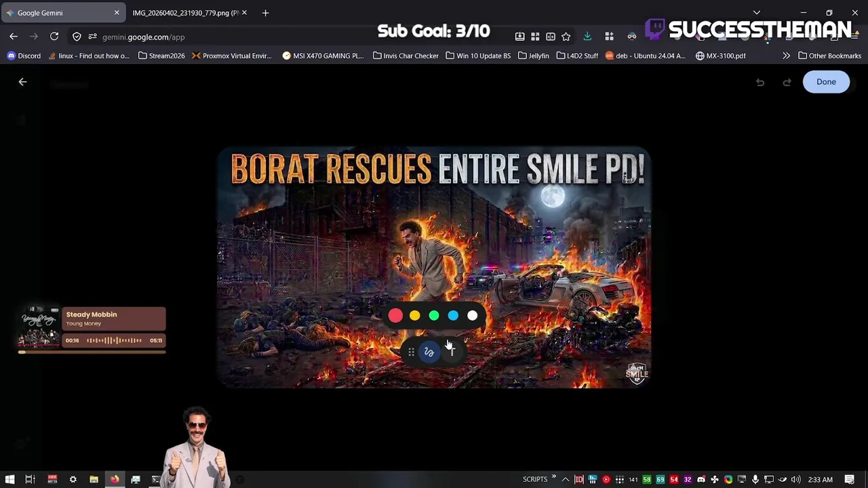This screenshot has height=488, width=868.
Task: Open the Windows notification center
Action: click(850, 479)
